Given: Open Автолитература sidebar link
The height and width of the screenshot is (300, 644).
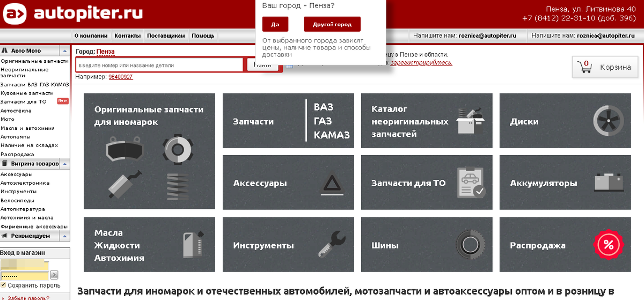Looking at the screenshot, I should pyautogui.click(x=23, y=209).
